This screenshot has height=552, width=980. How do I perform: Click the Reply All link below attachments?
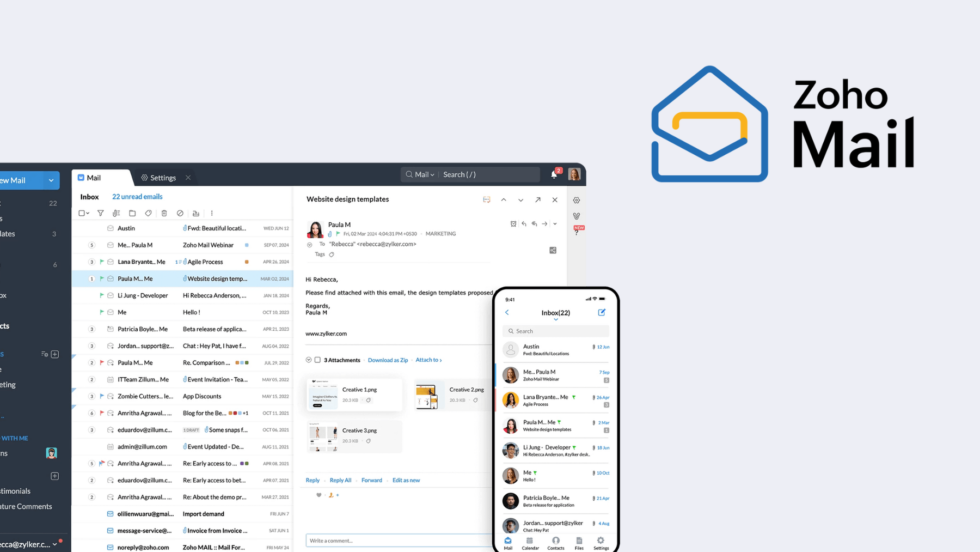point(340,480)
